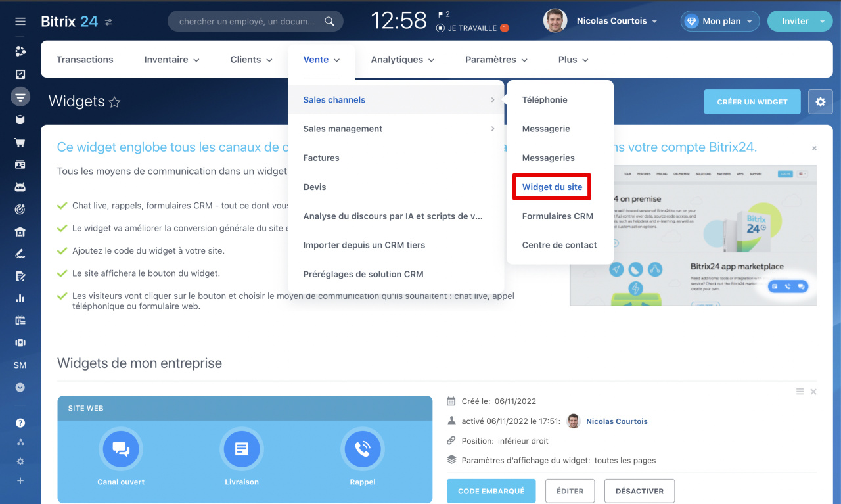
Task: Close the info banner with the X
Action: click(x=814, y=149)
